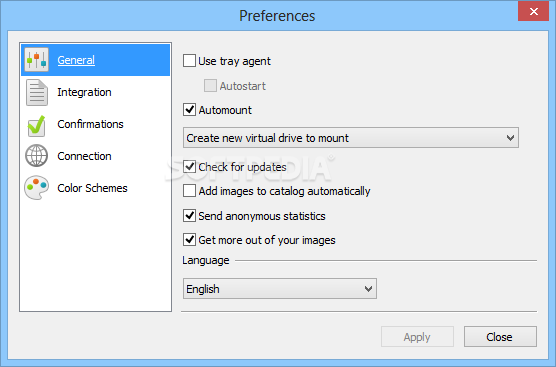Click the Integration document icon

pos(37,92)
